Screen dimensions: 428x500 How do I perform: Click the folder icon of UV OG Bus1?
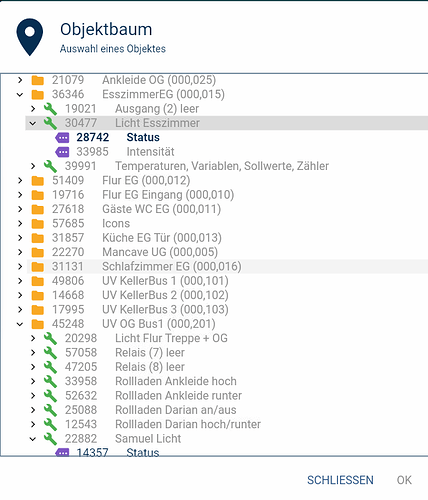tap(38, 324)
